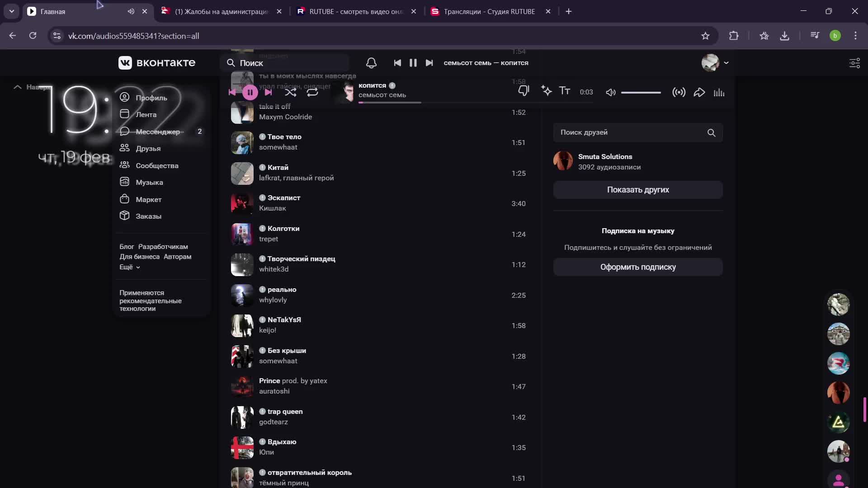Toggle repeat mode in the player
The image size is (868, 488).
click(312, 93)
